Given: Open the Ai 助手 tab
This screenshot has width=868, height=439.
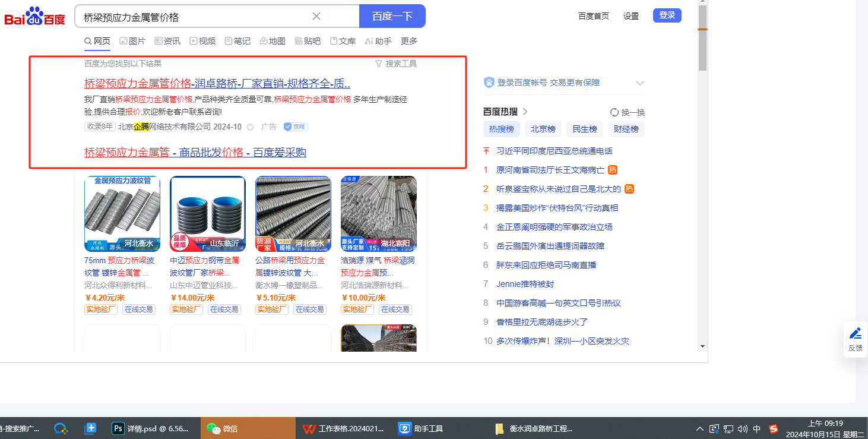Looking at the screenshot, I should click(x=378, y=41).
